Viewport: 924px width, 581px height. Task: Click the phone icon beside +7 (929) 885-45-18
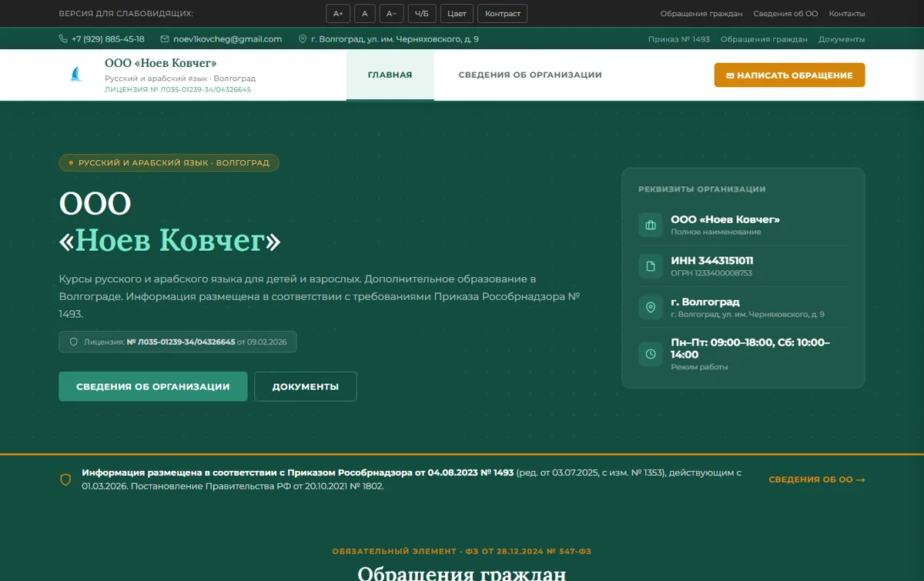tap(63, 39)
